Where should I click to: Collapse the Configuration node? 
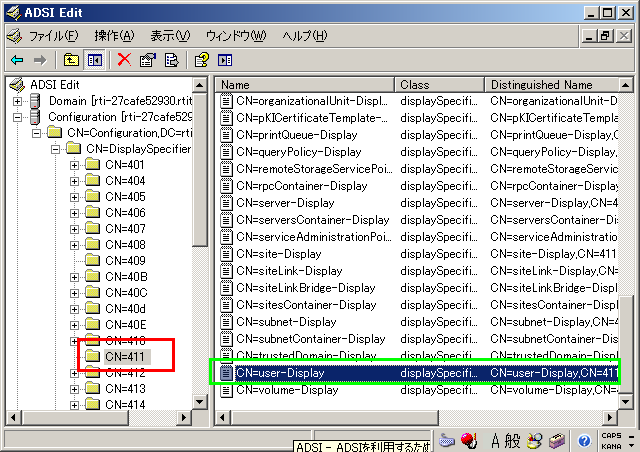click(17, 117)
